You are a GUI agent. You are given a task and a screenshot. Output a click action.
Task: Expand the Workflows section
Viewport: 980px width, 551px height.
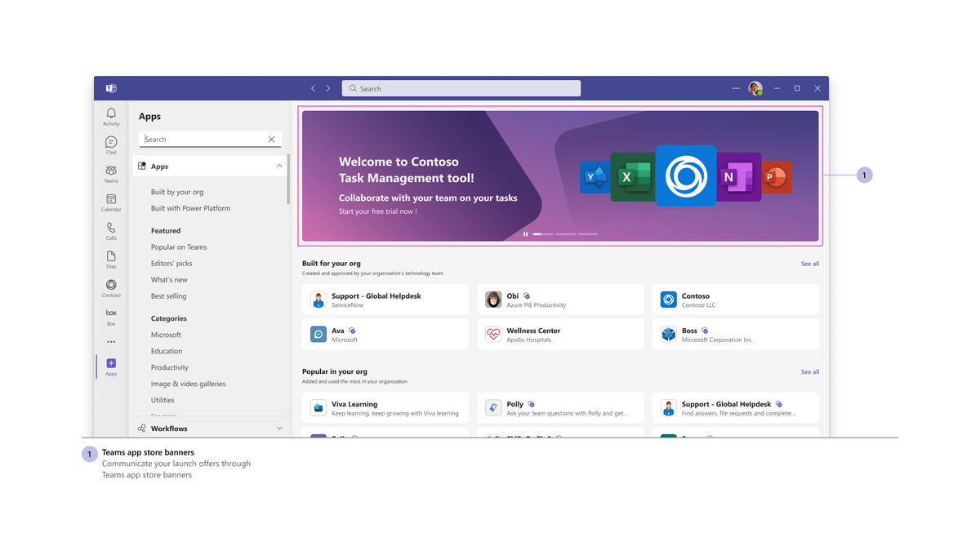279,429
